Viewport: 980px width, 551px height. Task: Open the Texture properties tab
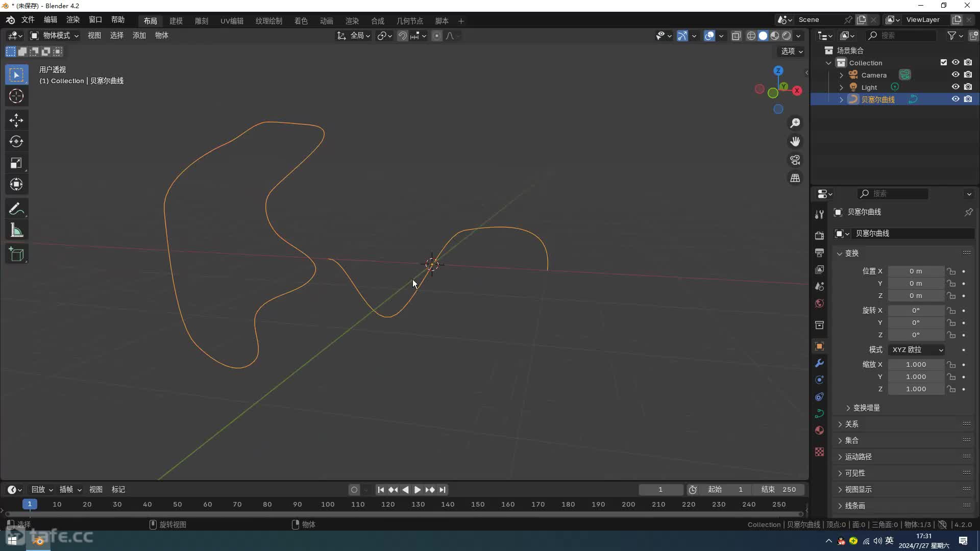(819, 452)
